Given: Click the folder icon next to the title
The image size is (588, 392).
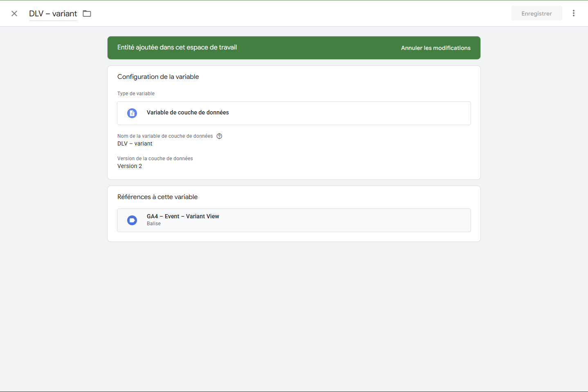Looking at the screenshot, I should pos(87,13).
